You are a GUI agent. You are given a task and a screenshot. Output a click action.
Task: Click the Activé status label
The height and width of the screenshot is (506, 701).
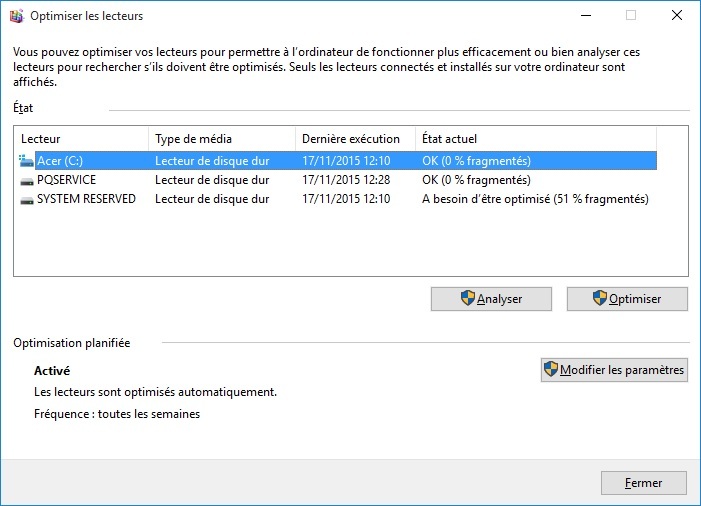click(x=52, y=371)
